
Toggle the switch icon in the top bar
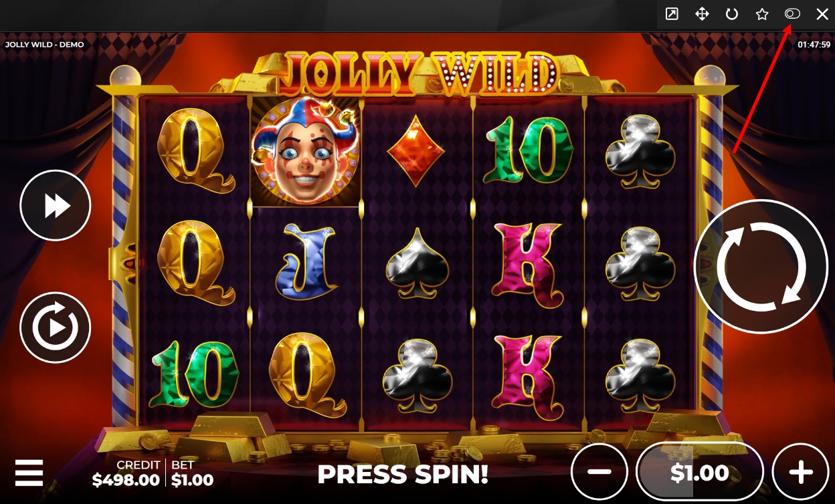792,14
